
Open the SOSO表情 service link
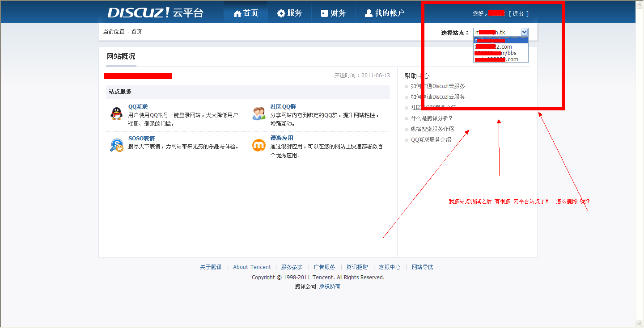tap(142, 139)
